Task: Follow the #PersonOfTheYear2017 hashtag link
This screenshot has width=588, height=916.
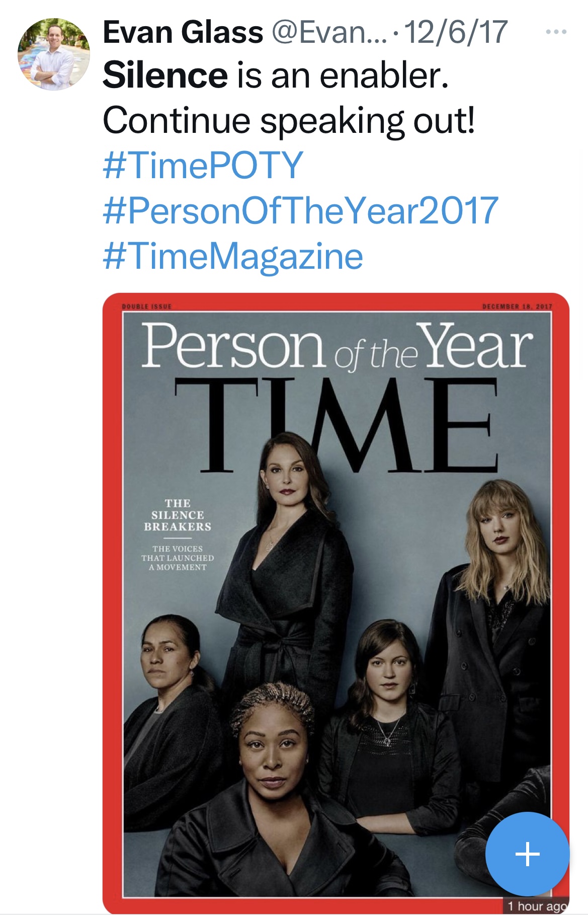Action: 300,211
